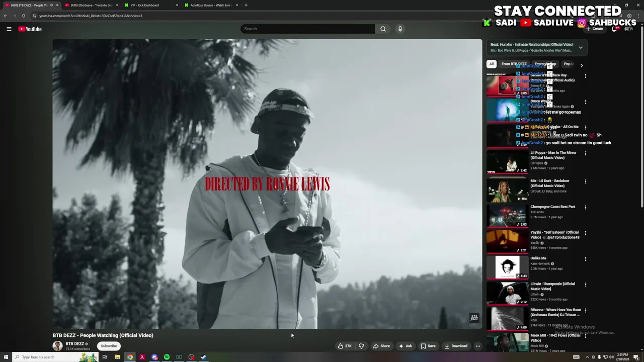Open options for Rihanna remix video
Image resolution: width=644 pixels, height=362 pixels.
(x=585, y=311)
